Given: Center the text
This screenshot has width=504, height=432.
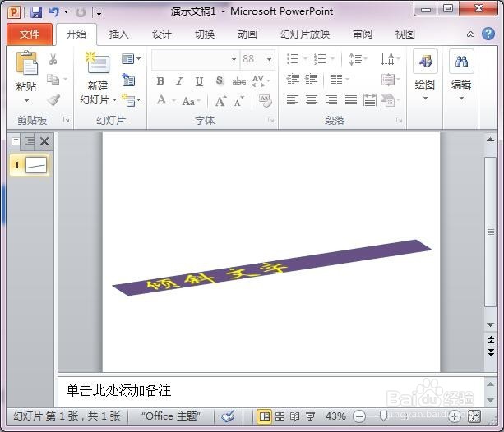Looking at the screenshot, I should pos(312,100).
